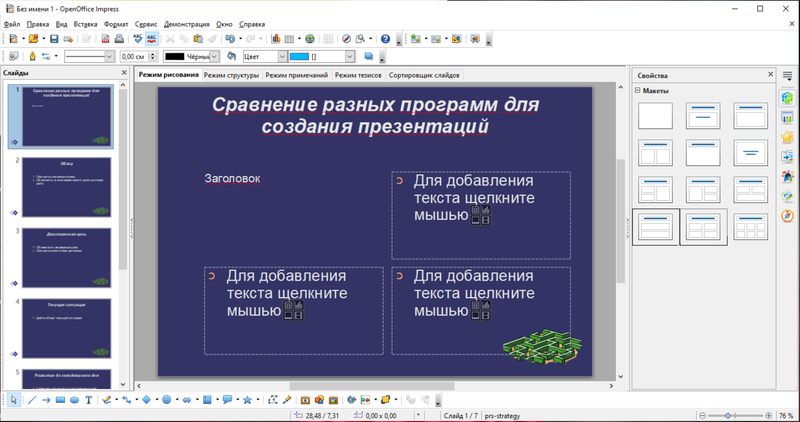Toggle Edit Points mode in the drawing toolbar
The height and width of the screenshot is (422, 800).
point(273,400)
